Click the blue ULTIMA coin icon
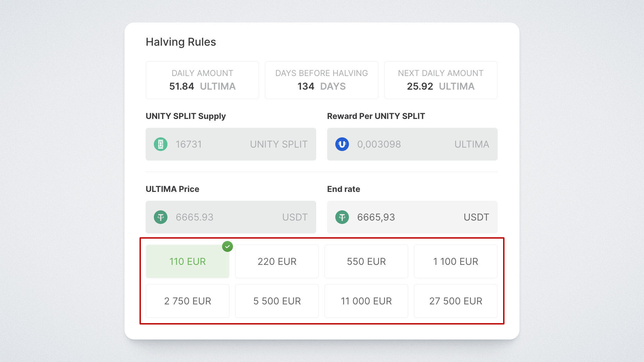The height and width of the screenshot is (362, 644). click(342, 144)
